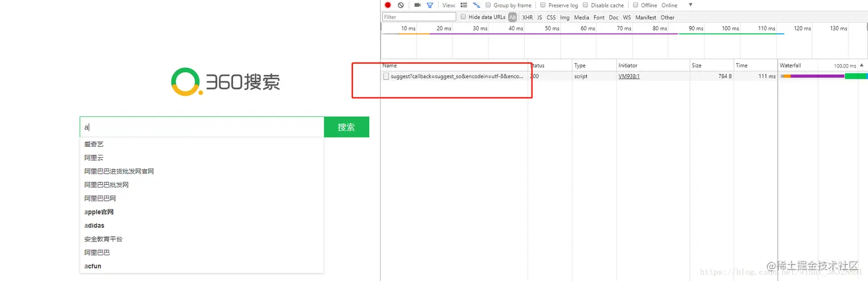868x281 pixels.
Task: Tick Disable cache checkbox
Action: click(x=586, y=5)
